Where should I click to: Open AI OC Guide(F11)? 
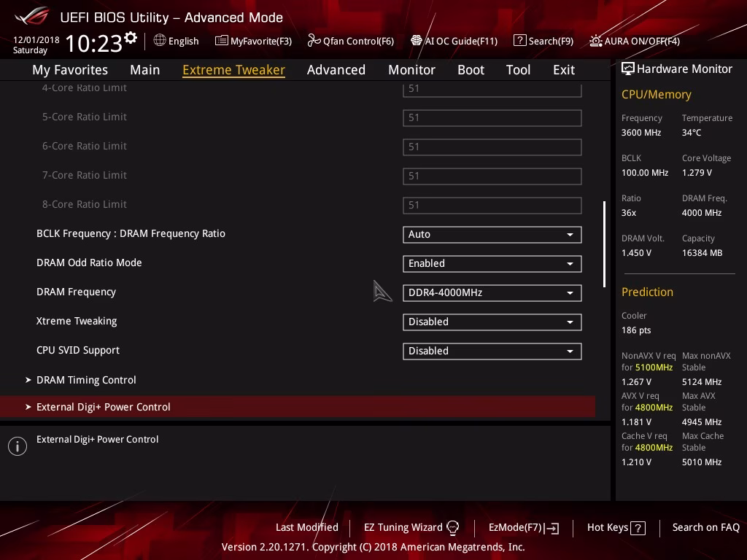[454, 41]
